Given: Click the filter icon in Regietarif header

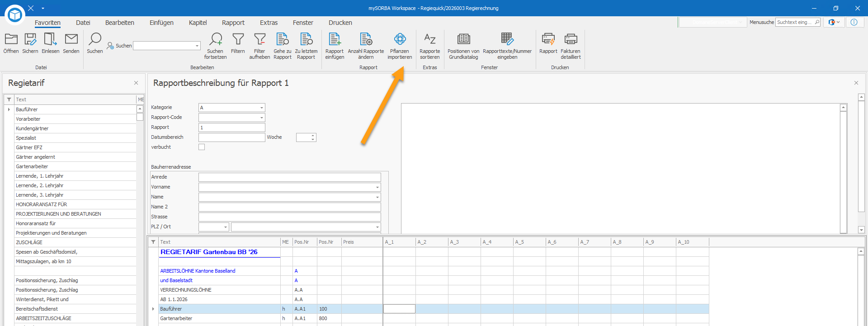Looking at the screenshot, I should 9,99.
